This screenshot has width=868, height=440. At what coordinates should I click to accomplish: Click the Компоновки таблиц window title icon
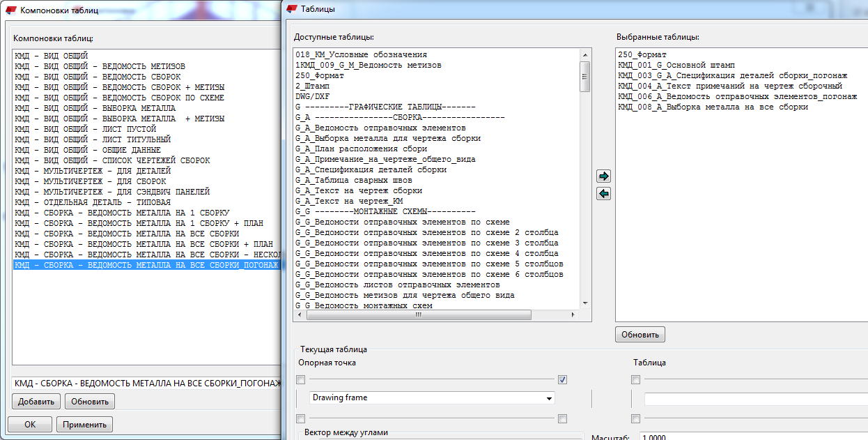tap(11, 10)
